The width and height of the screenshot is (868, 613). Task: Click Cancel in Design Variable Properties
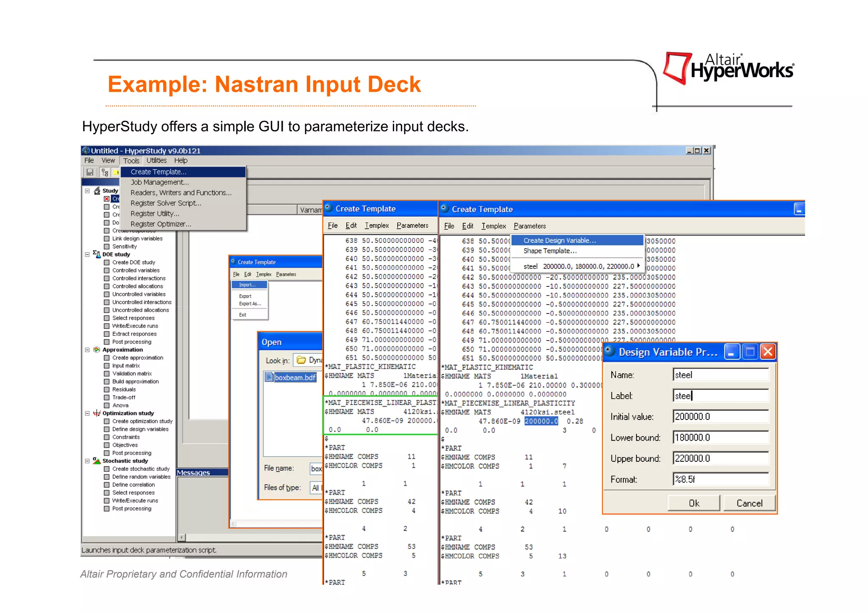pyautogui.click(x=749, y=503)
